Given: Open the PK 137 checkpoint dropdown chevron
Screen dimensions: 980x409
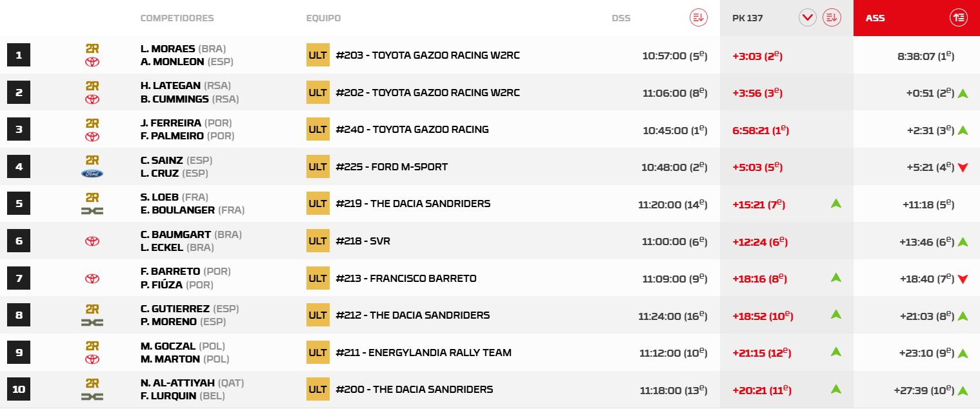Looking at the screenshot, I should [808, 18].
